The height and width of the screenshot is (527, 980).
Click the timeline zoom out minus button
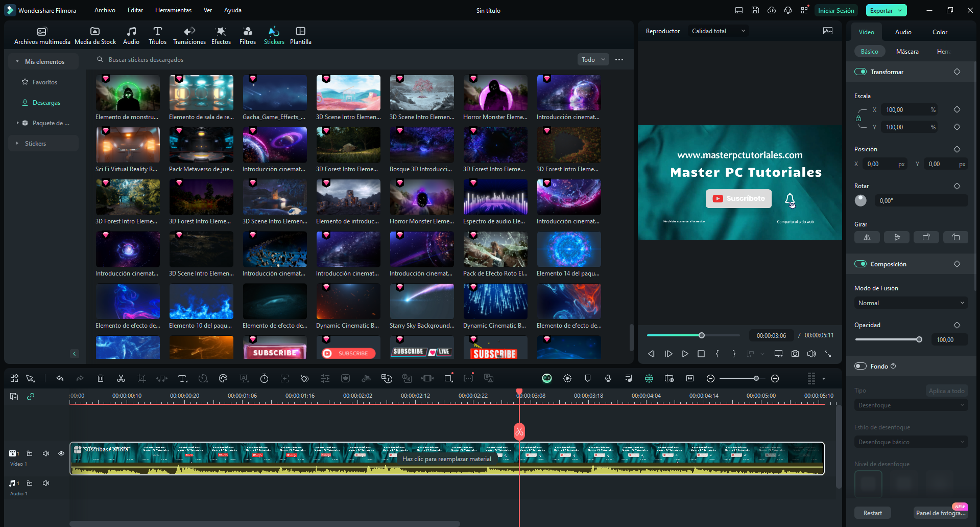click(710, 378)
